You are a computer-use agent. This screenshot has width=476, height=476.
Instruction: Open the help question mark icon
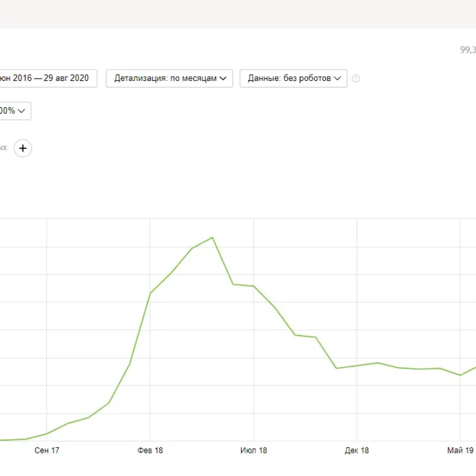click(356, 79)
